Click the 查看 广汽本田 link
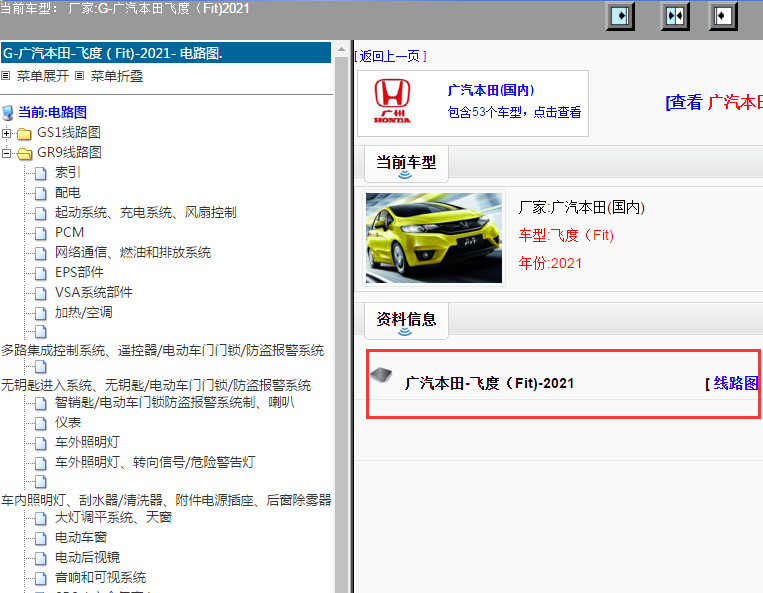The width and height of the screenshot is (763, 593). tap(714, 102)
